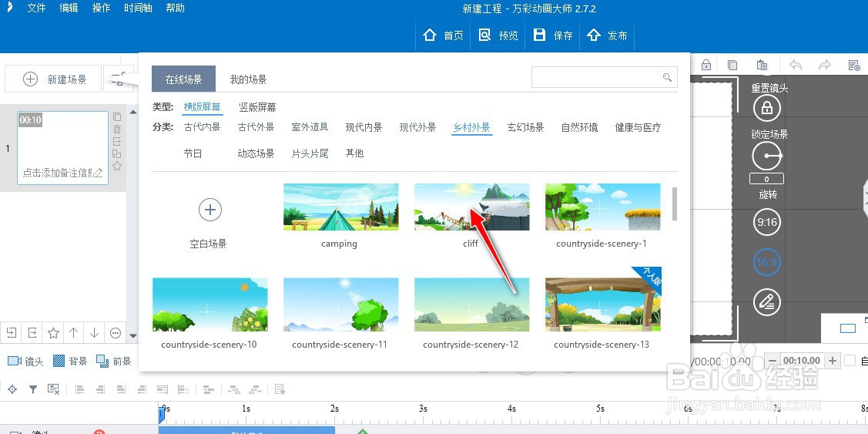Viewport: 868px width, 434px height.
Task: Select the countryside-scenery-10 thumbnail
Action: (x=209, y=304)
